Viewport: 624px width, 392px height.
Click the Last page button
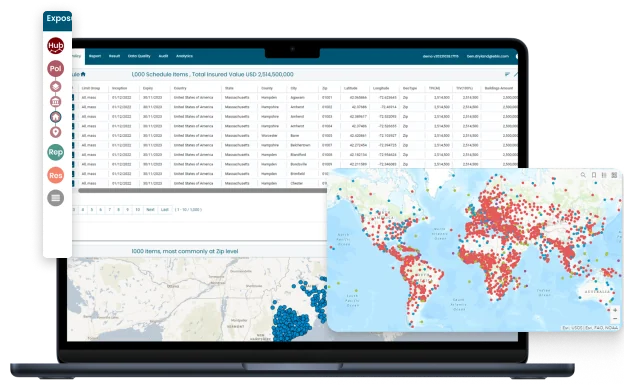tap(164, 209)
